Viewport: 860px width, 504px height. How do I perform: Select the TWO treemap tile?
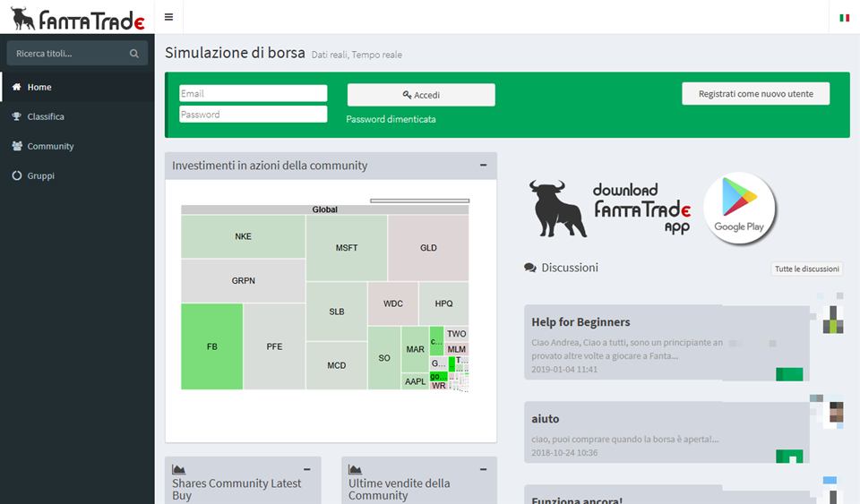[456, 334]
